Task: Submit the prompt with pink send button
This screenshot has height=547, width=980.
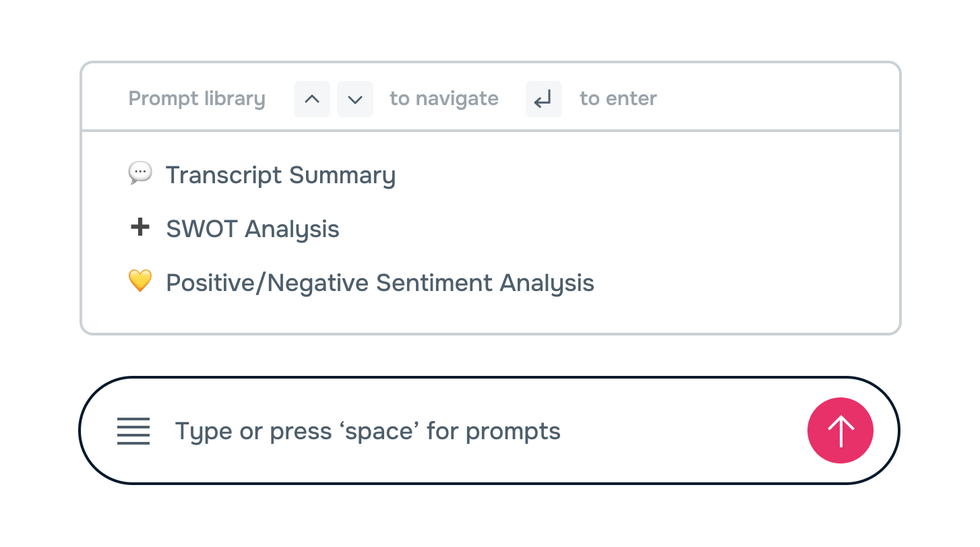Action: (x=840, y=431)
